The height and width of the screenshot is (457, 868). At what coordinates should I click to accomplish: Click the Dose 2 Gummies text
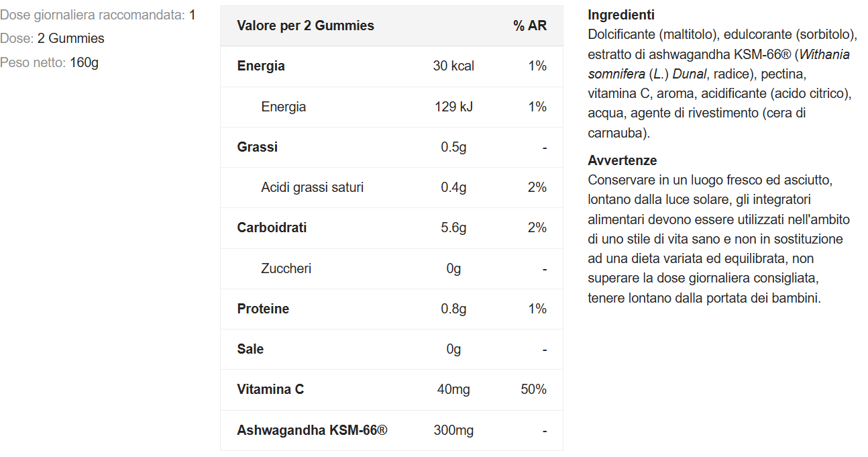(x=52, y=39)
